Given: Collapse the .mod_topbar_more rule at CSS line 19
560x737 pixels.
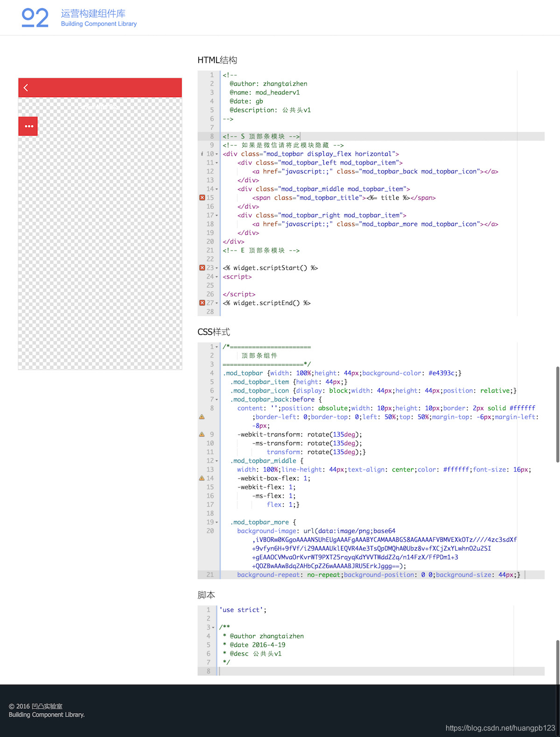Looking at the screenshot, I should tap(217, 523).
